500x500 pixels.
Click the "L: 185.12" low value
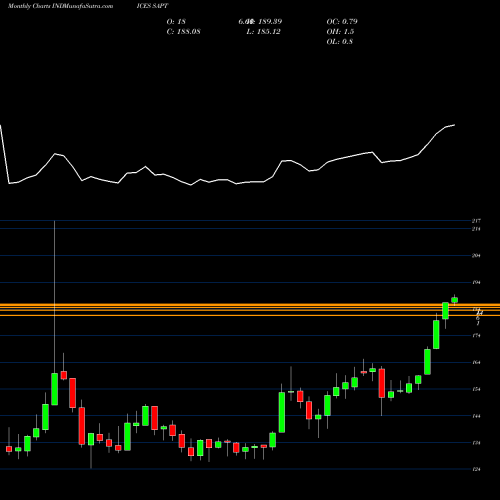[x=263, y=32]
